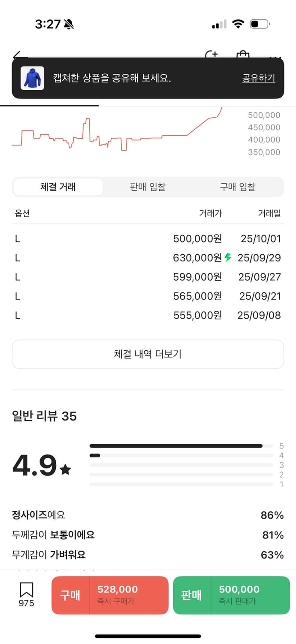Viewport: 296px width, 644px height.
Task: Tap the 5-star rating bar
Action: click(x=181, y=446)
